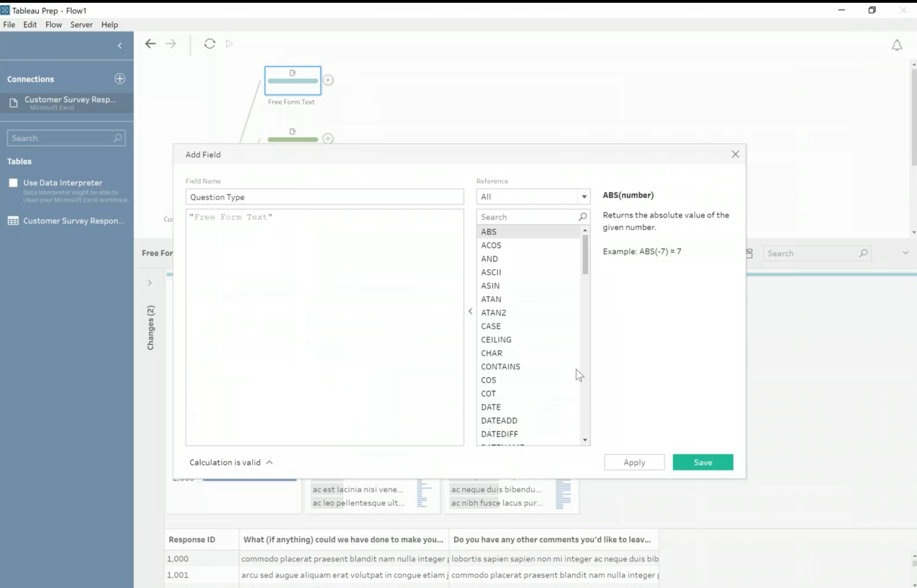Expand the Changes (2) pane
The width and height of the screenshot is (917, 588).
click(150, 283)
